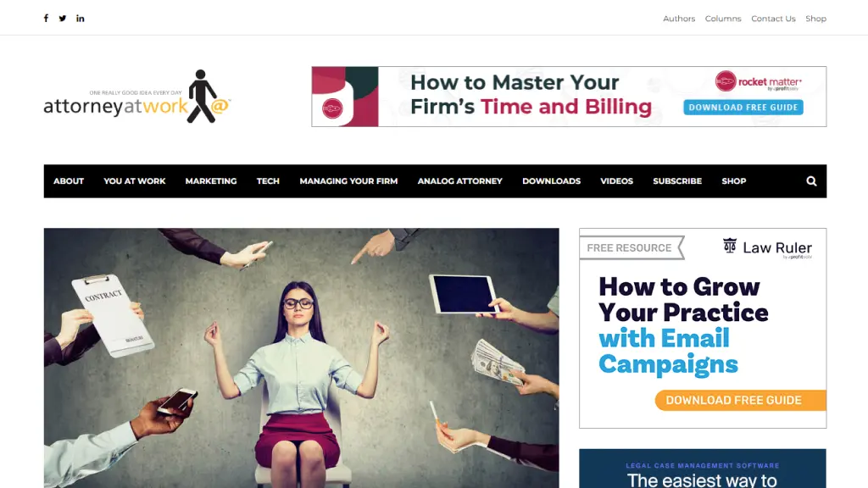Open the You At Work menu
This screenshot has width=868, height=488.
click(x=135, y=181)
